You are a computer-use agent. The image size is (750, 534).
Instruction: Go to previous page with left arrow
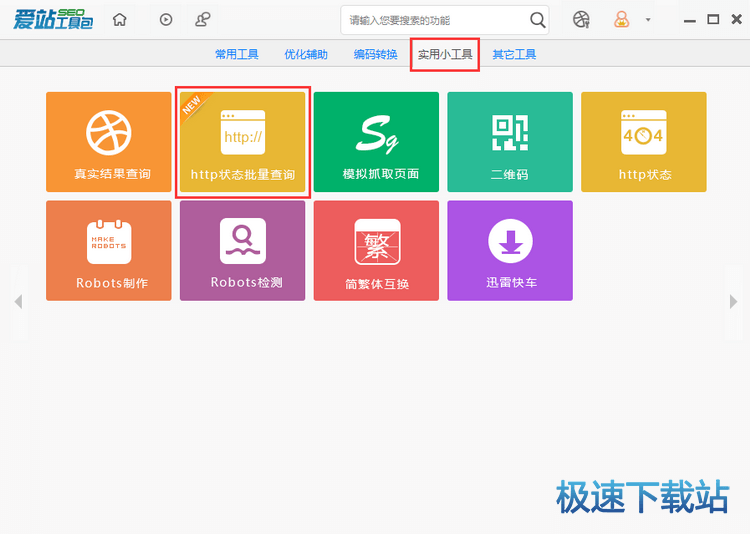coord(19,302)
